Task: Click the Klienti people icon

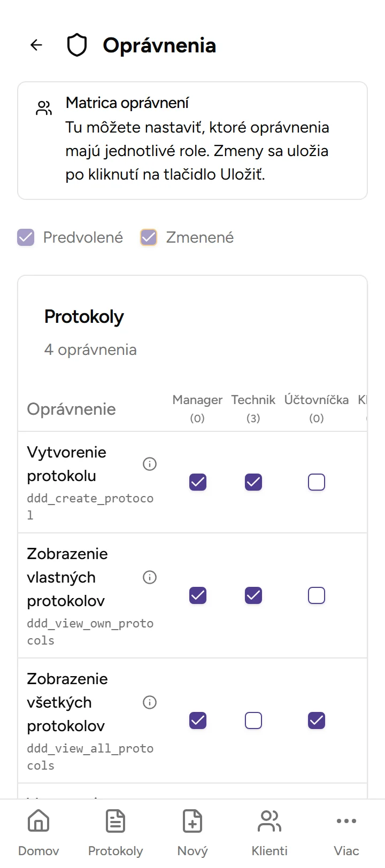Action: click(269, 821)
